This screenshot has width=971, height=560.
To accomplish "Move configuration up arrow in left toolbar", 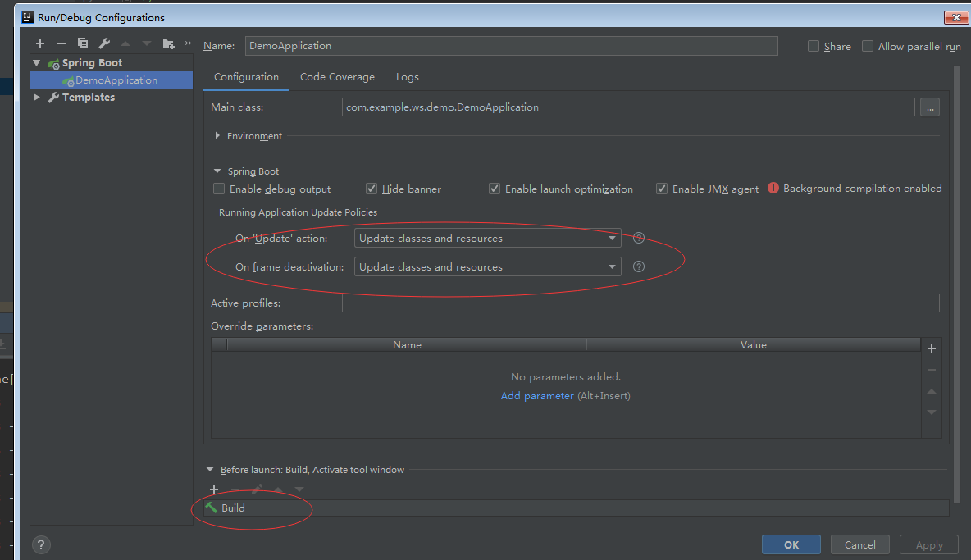I will coord(125,43).
